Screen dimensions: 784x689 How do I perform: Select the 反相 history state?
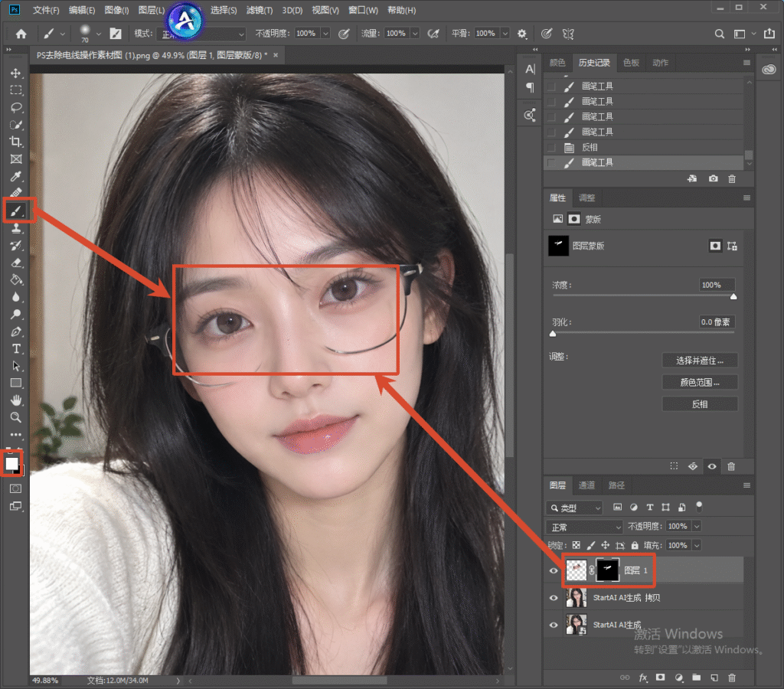(643, 147)
